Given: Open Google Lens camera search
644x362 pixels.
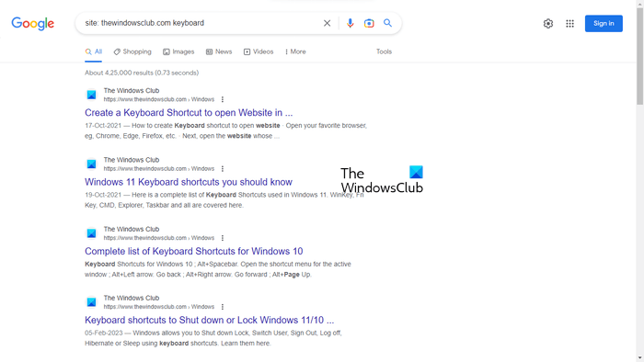Looking at the screenshot, I should coord(369,23).
